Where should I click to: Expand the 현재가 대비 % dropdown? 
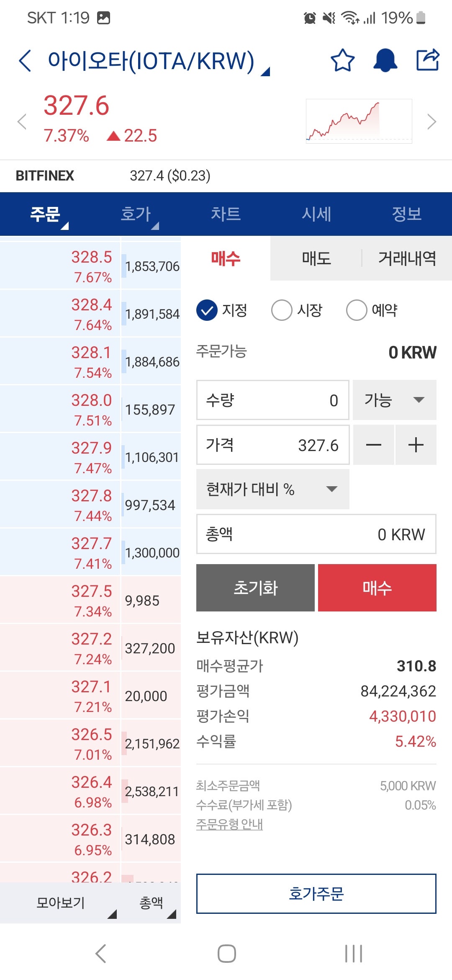[272, 489]
